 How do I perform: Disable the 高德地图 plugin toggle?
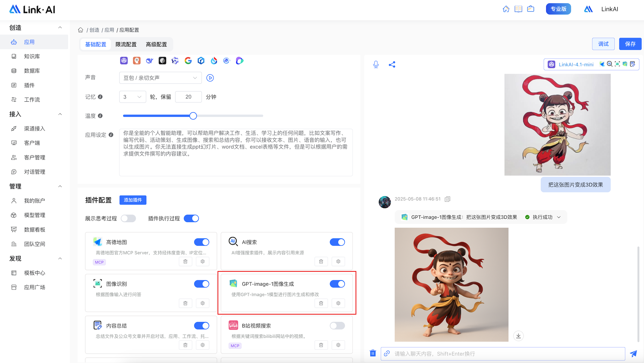(202, 242)
